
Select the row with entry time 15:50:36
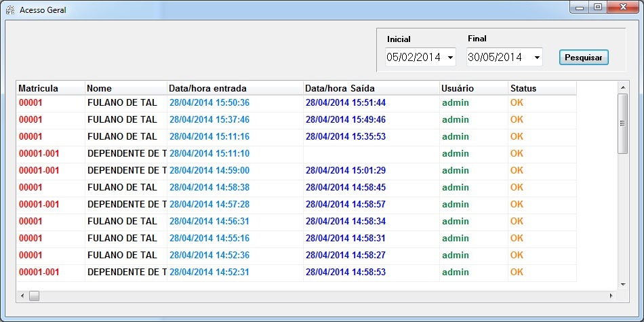(x=209, y=103)
